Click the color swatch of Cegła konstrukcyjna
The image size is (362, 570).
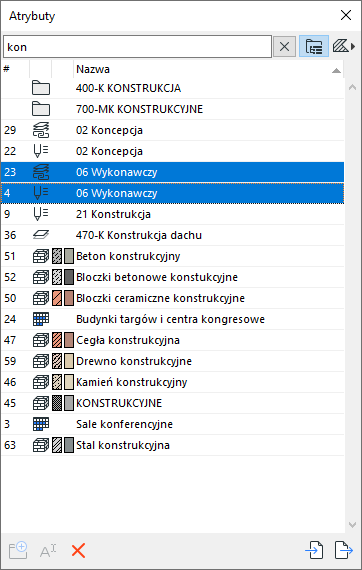pyautogui.click(x=69, y=340)
